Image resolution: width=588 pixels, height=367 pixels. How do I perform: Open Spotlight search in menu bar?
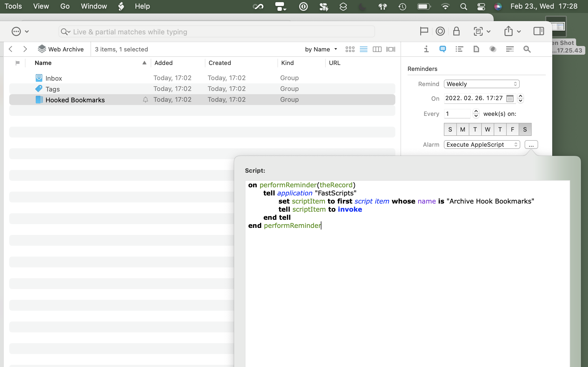[463, 6]
